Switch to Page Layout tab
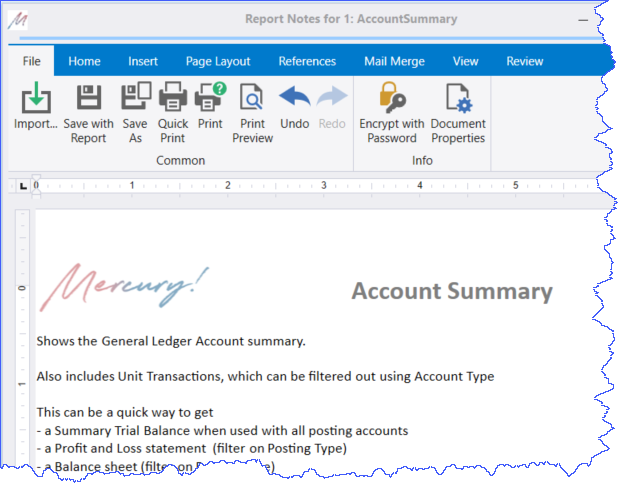 click(218, 61)
